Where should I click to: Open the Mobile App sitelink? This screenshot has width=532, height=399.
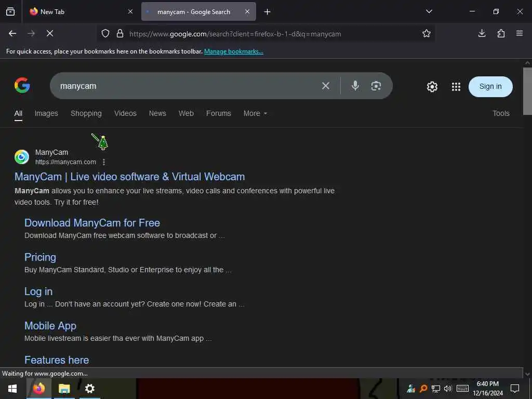50,326
